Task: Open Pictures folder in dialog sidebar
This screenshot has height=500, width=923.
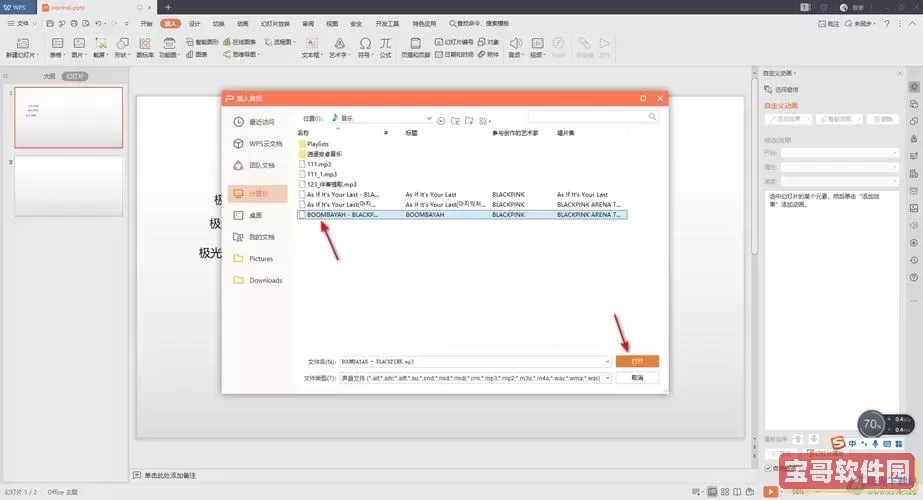Action: coord(257,259)
